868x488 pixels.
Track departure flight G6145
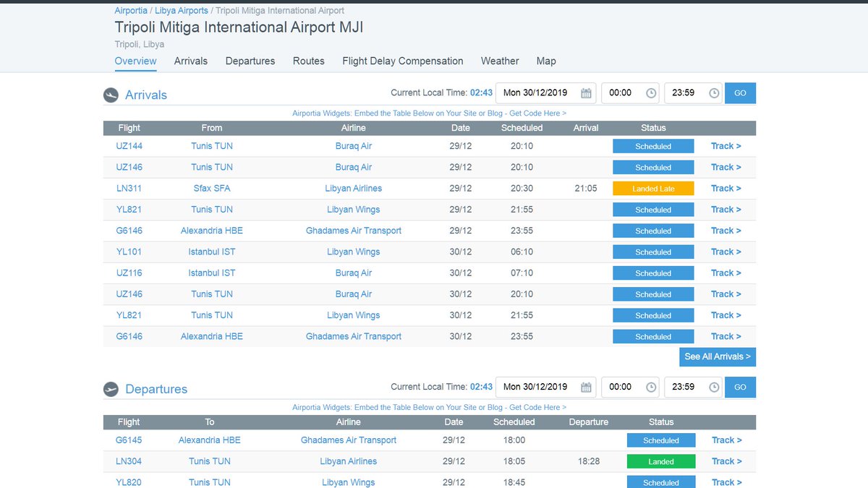click(726, 440)
